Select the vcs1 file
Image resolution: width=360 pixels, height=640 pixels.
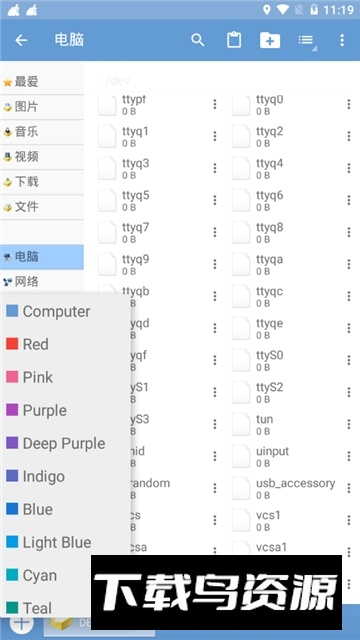[293, 520]
